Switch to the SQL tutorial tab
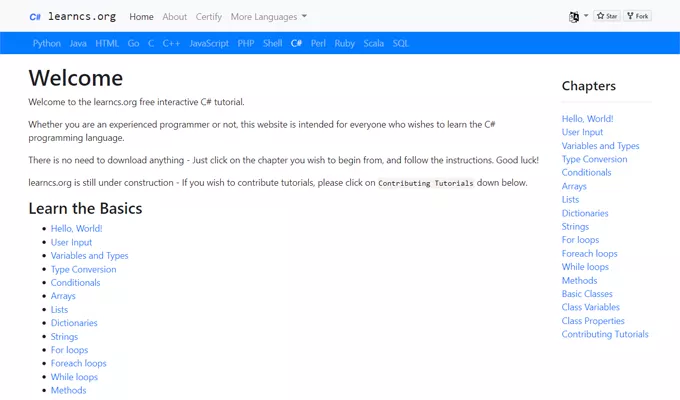 coord(401,43)
